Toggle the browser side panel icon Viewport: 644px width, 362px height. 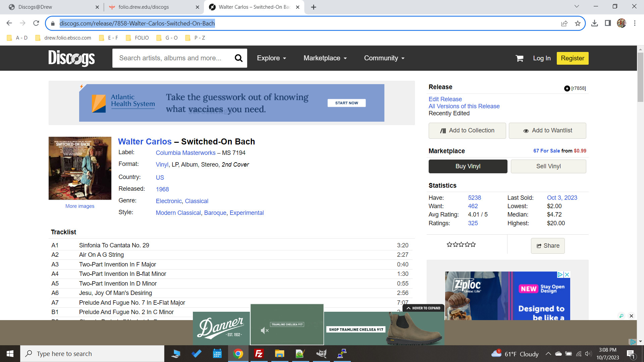[608, 23]
